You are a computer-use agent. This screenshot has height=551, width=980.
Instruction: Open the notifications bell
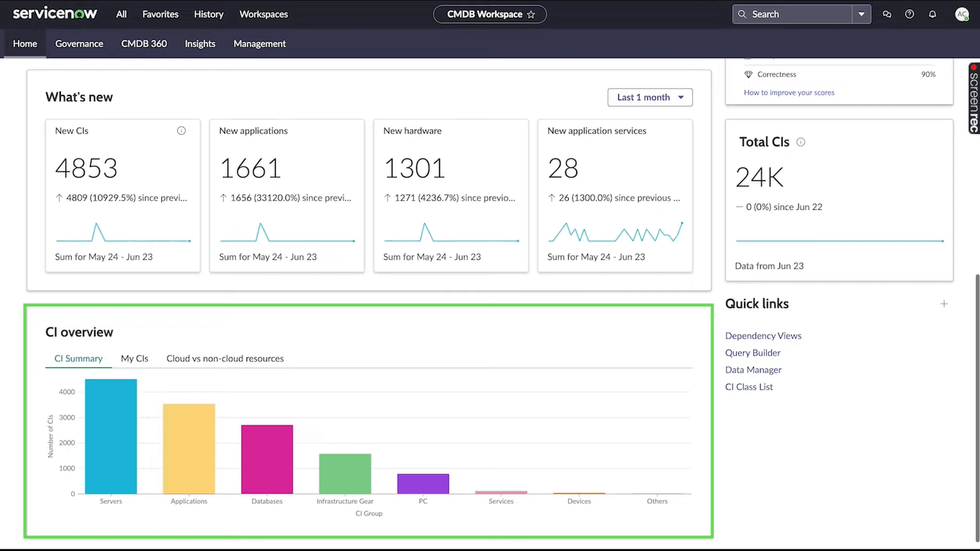[932, 14]
